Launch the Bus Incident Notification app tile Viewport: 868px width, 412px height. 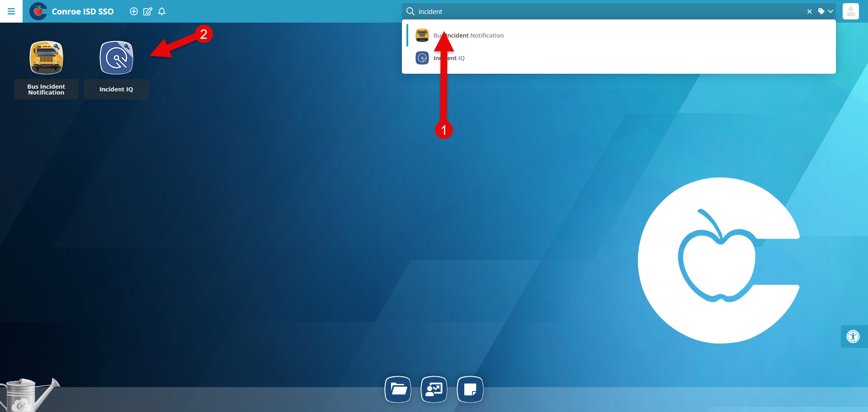pos(46,58)
